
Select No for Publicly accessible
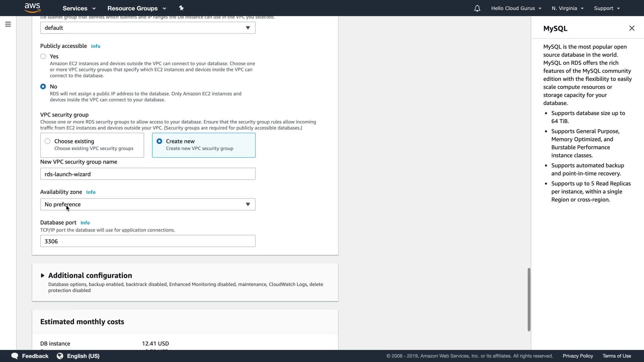coord(43,86)
